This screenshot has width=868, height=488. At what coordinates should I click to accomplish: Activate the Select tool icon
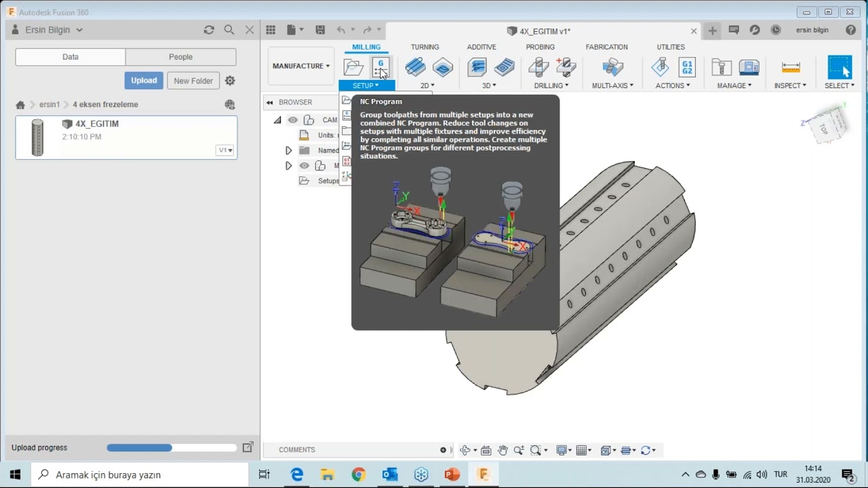click(x=840, y=67)
